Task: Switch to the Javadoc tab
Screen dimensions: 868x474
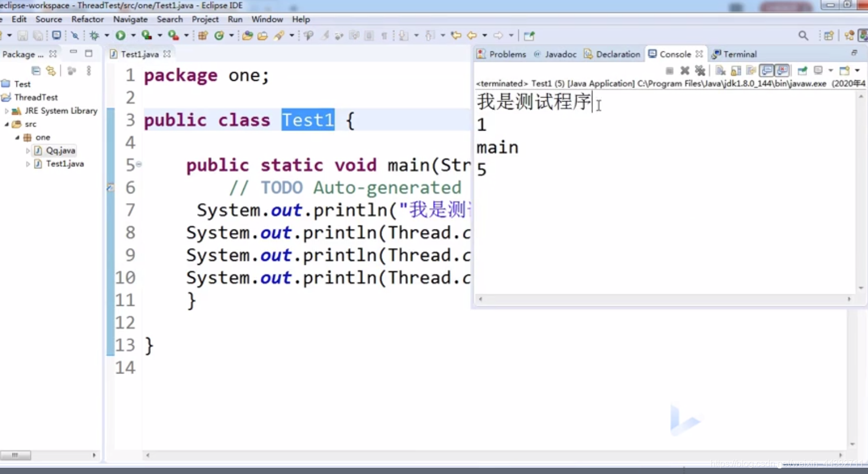Action: 555,54
